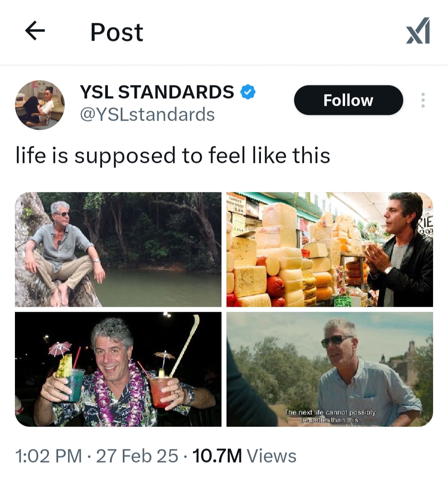Tap the "Post" header title
The width and height of the screenshot is (448, 480).
[117, 32]
